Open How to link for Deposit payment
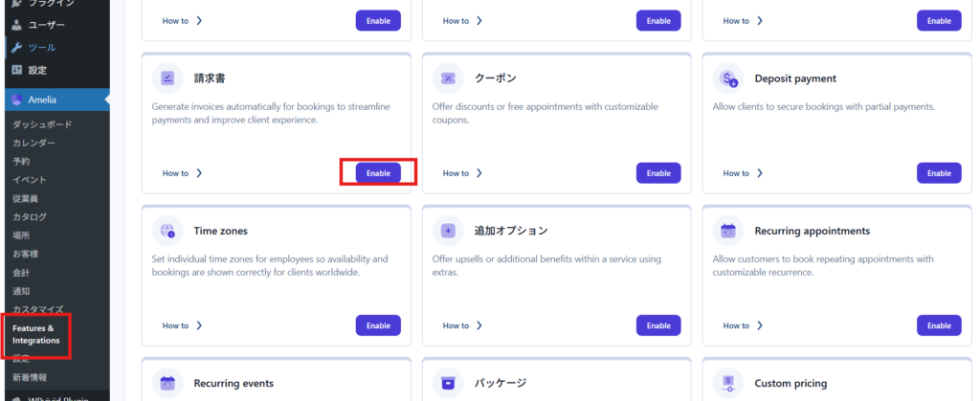 (x=743, y=173)
